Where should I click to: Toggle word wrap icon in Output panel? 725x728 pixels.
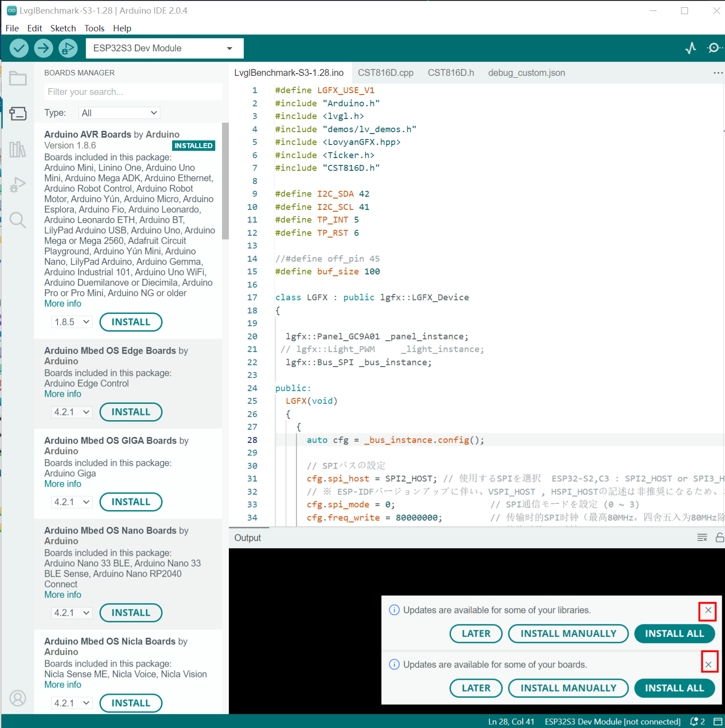(702, 538)
